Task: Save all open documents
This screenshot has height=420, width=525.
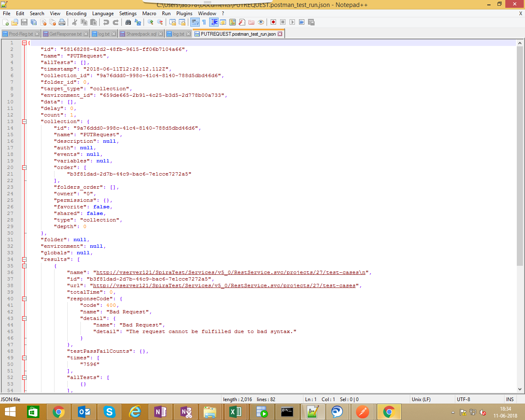Action: click(x=33, y=22)
